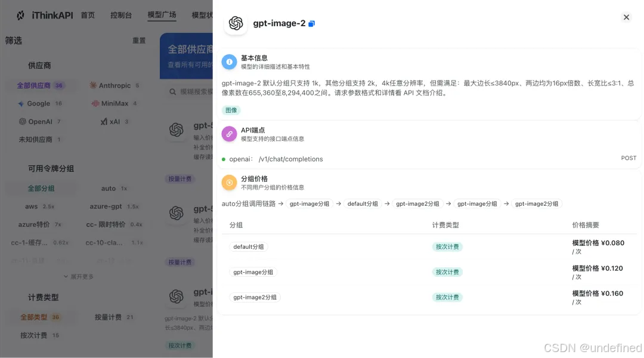Viewport: 644px width, 358px height.
Task: Click the third model card OpenAI logo
Action: coord(177,297)
